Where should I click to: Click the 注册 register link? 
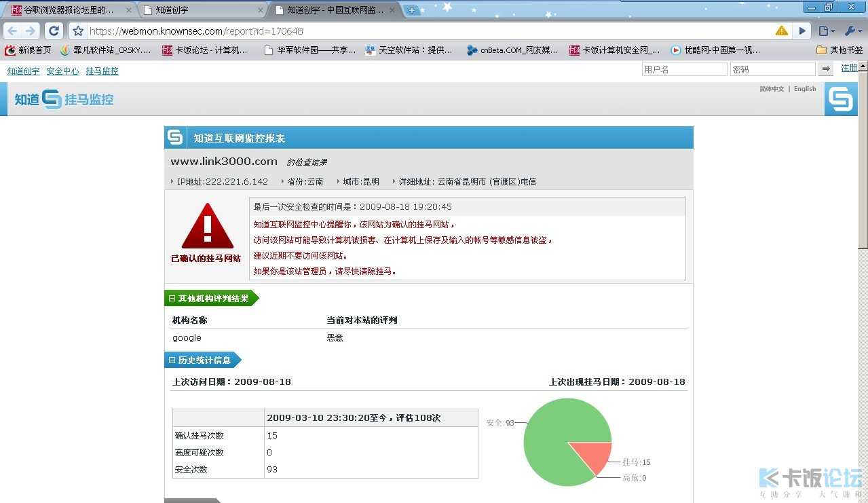pyautogui.click(x=849, y=68)
